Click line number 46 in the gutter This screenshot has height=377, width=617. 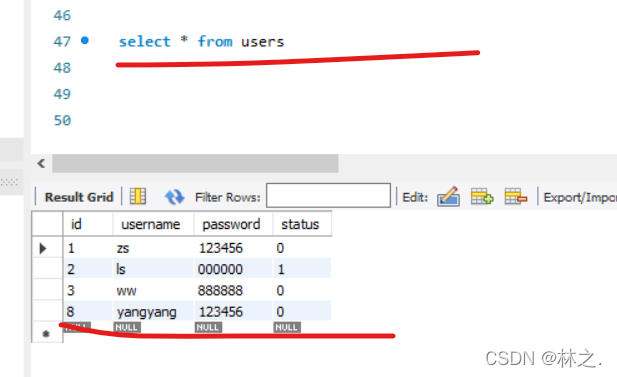[x=62, y=15]
